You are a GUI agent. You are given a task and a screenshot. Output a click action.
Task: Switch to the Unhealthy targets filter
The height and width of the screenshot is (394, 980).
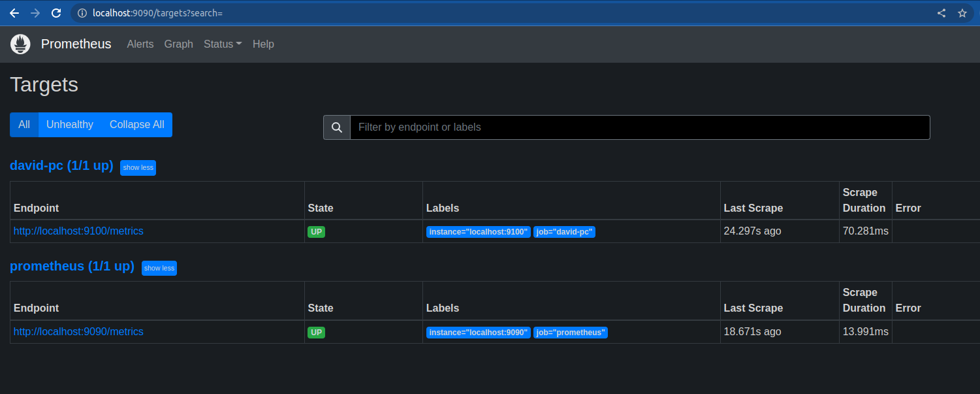(x=70, y=125)
